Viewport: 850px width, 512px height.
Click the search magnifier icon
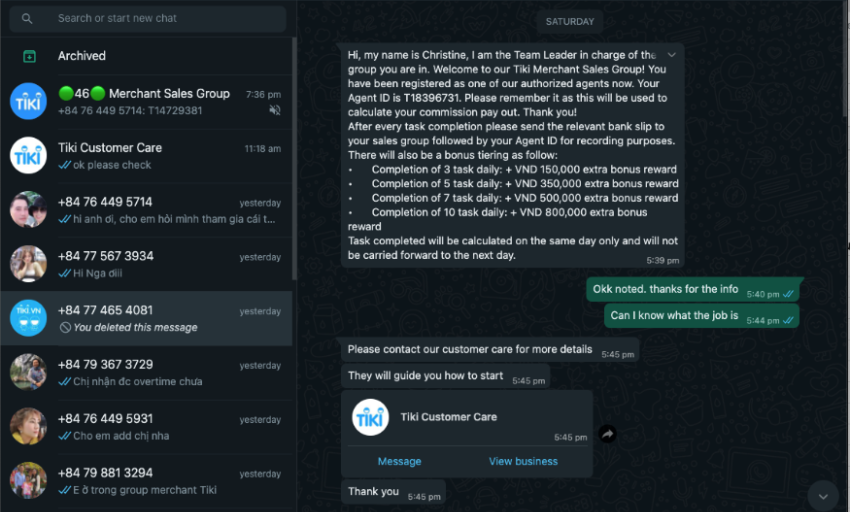pos(27,19)
